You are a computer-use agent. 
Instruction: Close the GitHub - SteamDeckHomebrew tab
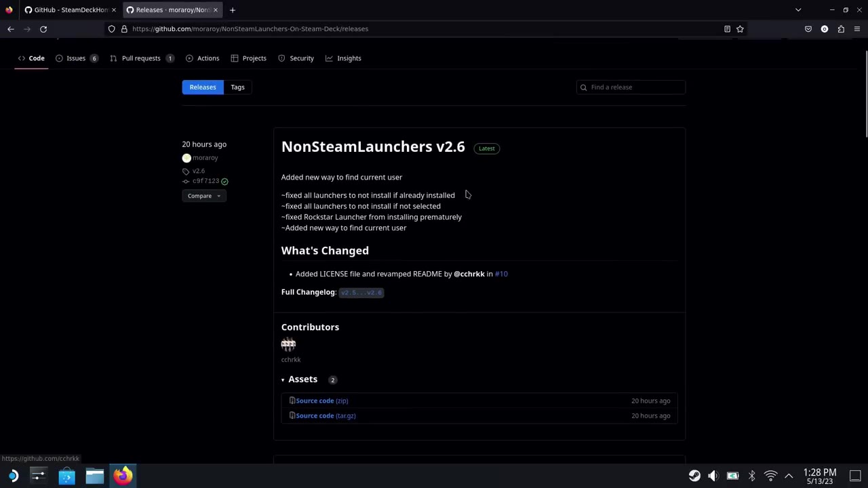(114, 10)
